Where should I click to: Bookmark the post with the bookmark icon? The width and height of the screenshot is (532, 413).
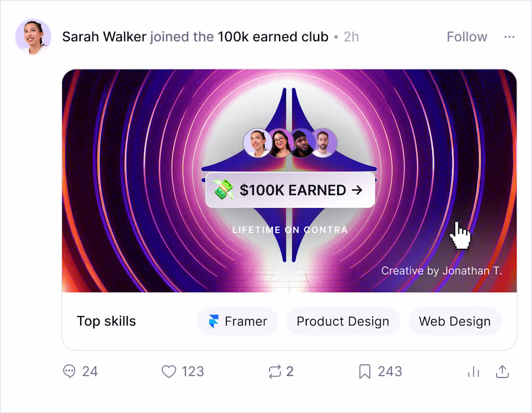pos(365,371)
